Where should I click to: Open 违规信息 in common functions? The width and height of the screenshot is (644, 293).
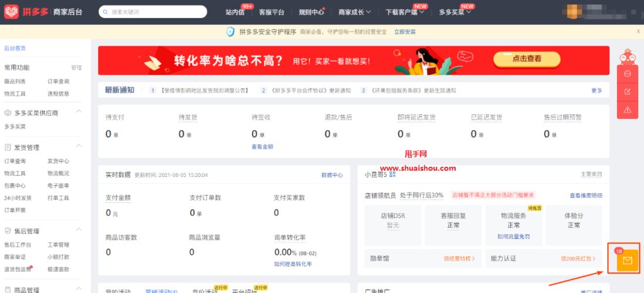coord(58,94)
